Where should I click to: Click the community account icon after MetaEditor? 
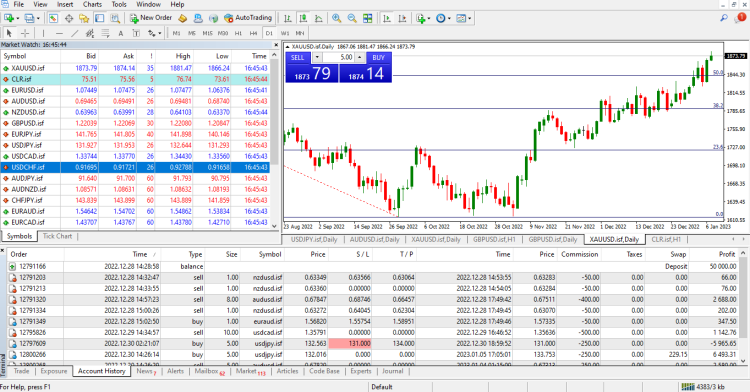point(198,18)
